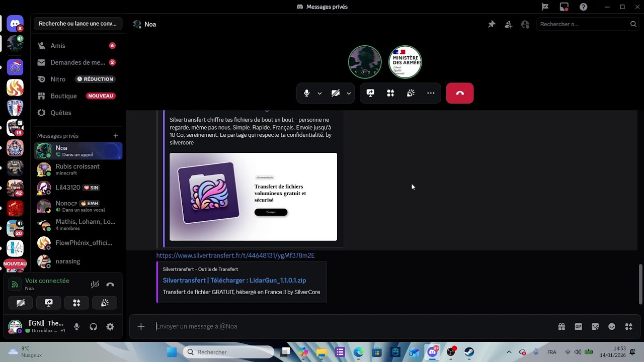Open Quêtes quests in sidebar
The height and width of the screenshot is (362, 644).
click(78, 113)
